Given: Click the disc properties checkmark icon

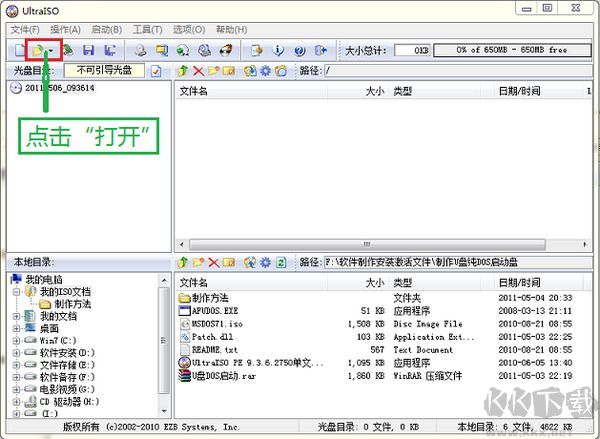Looking at the screenshot, I should (x=156, y=71).
